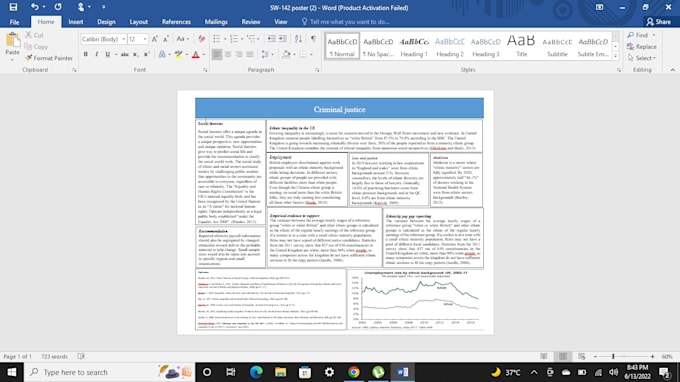Toggle show paragraph marks
680x382 pixels.
[313, 39]
